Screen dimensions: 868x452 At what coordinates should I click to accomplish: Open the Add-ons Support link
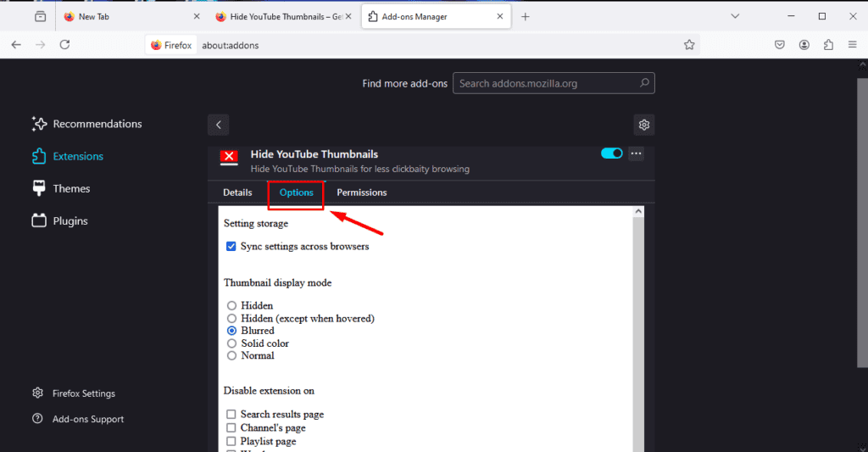[78, 419]
